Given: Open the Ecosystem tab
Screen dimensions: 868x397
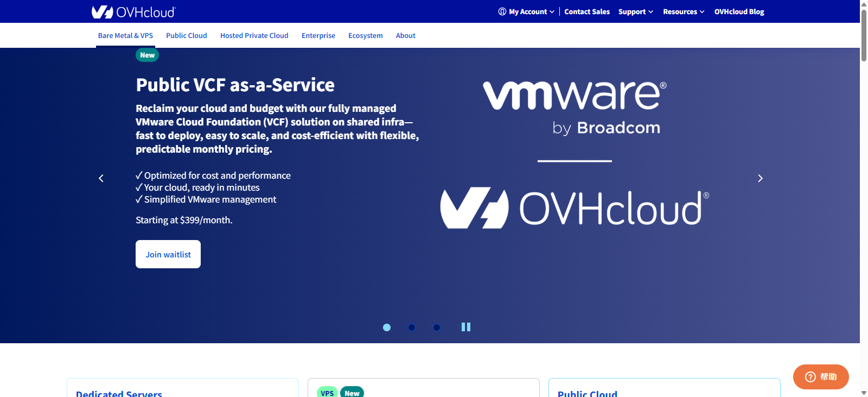Looking at the screenshot, I should [x=366, y=36].
